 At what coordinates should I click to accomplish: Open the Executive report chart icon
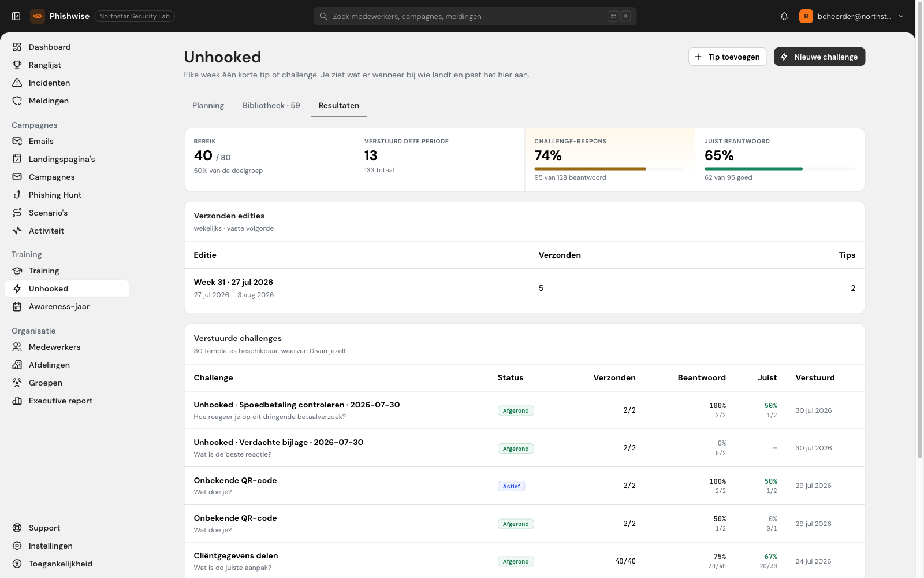pos(17,401)
